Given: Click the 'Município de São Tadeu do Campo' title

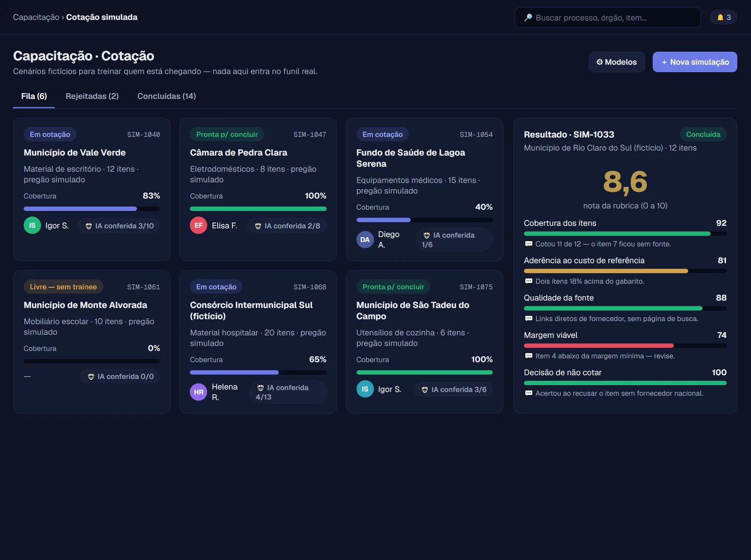Looking at the screenshot, I should pyautogui.click(x=413, y=311).
